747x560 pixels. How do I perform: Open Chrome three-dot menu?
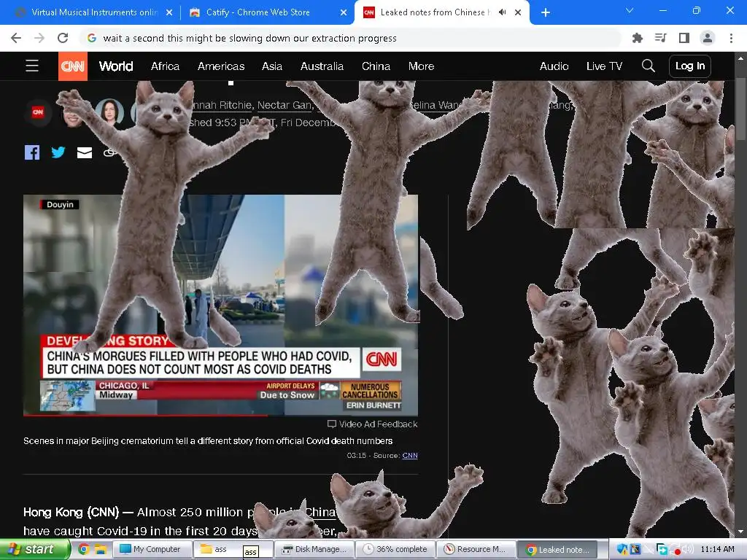pyautogui.click(x=731, y=38)
